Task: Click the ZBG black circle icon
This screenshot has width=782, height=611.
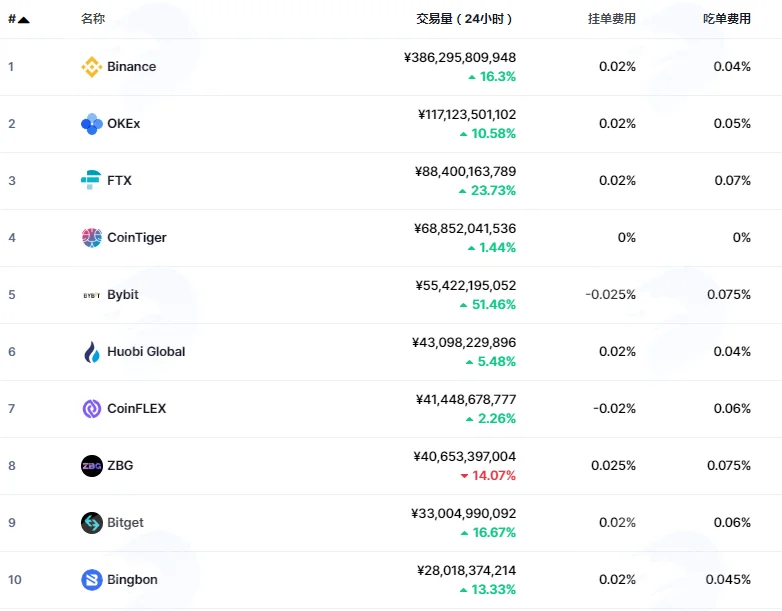Action: point(92,466)
